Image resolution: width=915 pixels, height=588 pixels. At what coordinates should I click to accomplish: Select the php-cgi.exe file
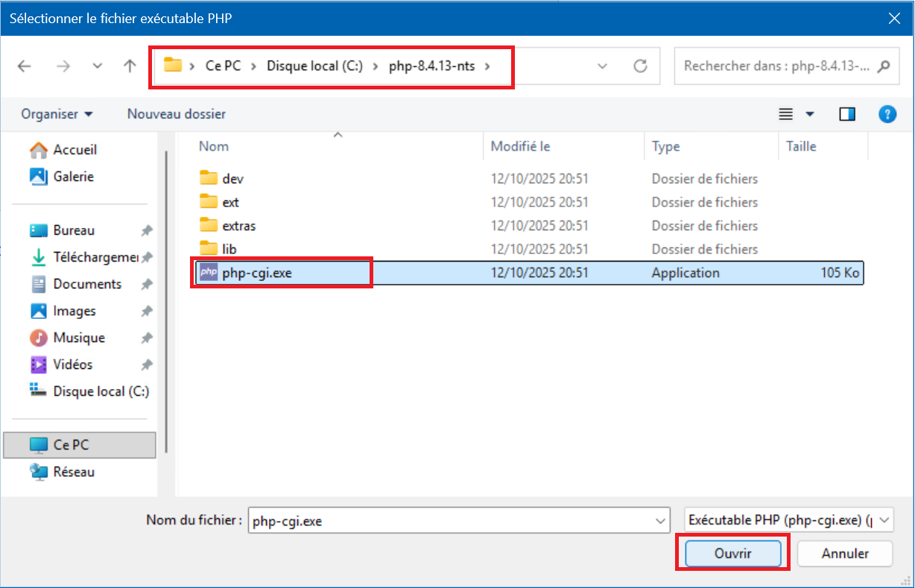coord(257,273)
